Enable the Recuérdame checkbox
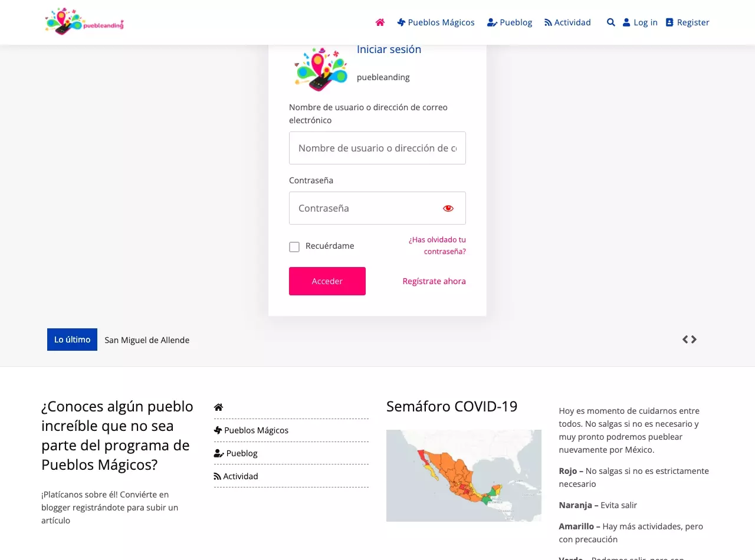This screenshot has height=560, width=755. [294, 246]
